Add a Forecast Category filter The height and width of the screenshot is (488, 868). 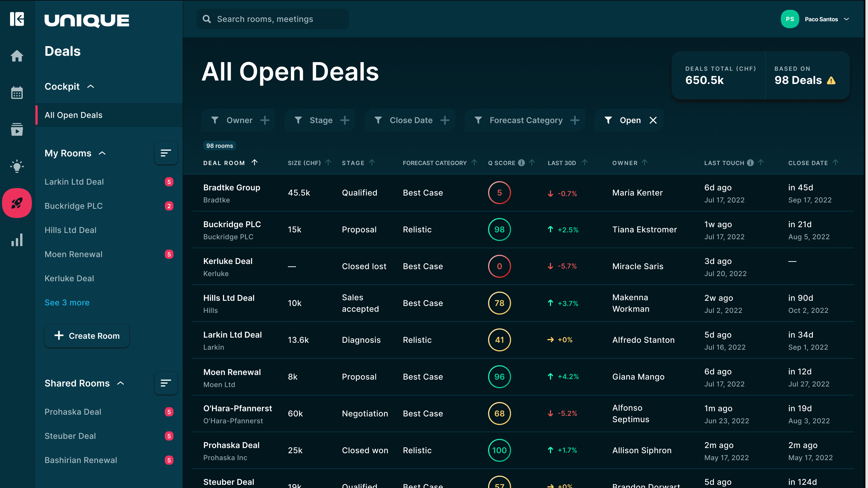click(575, 120)
